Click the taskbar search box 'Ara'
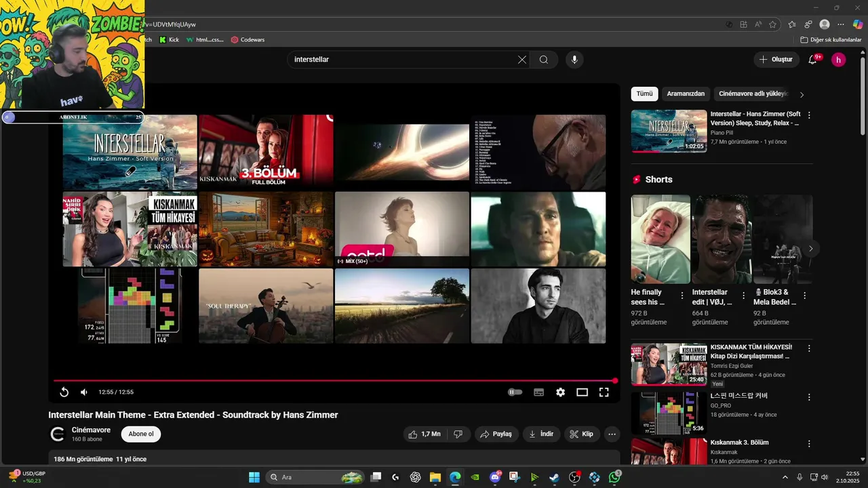The image size is (868, 488). click(316, 477)
